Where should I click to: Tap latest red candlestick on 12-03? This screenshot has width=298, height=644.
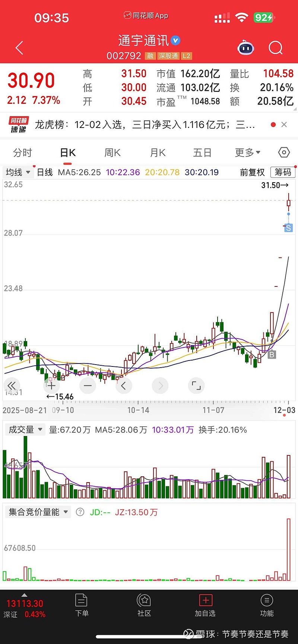point(288,202)
